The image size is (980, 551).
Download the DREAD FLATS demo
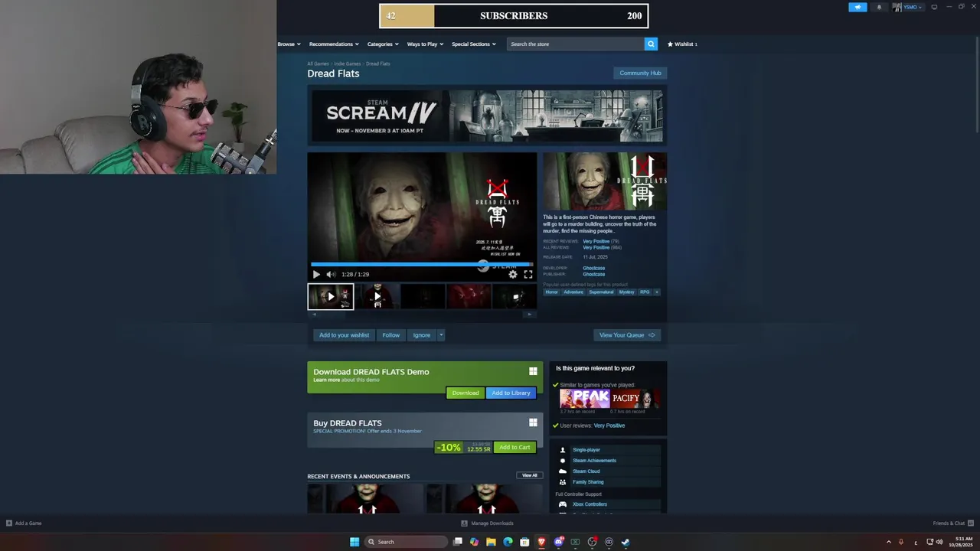[465, 393]
